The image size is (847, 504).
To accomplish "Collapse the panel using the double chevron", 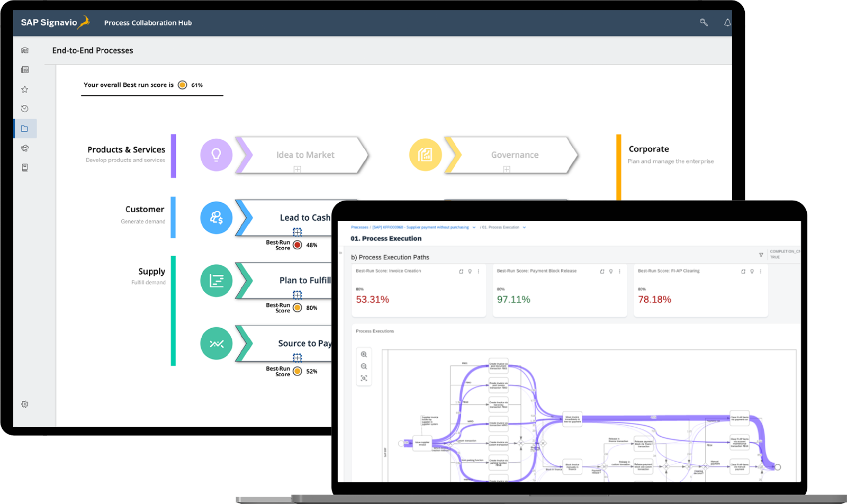I will tap(341, 253).
